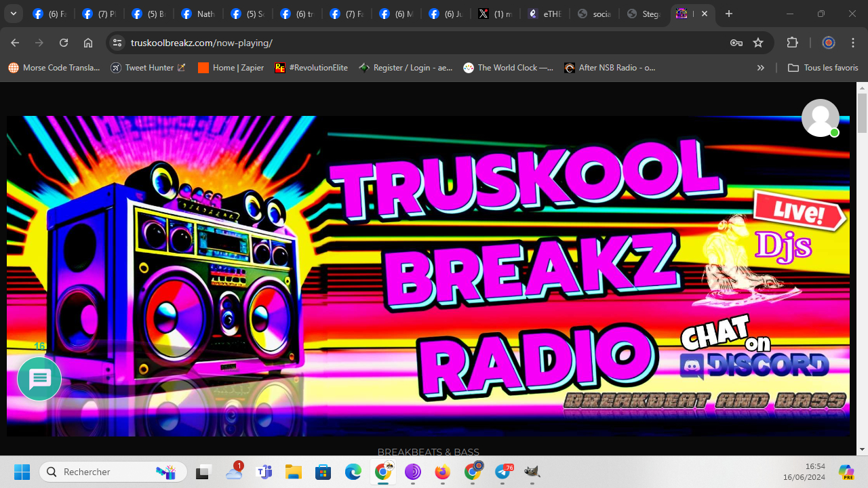
Task: Open the #RevolutionElite bookmark
Action: coord(311,68)
